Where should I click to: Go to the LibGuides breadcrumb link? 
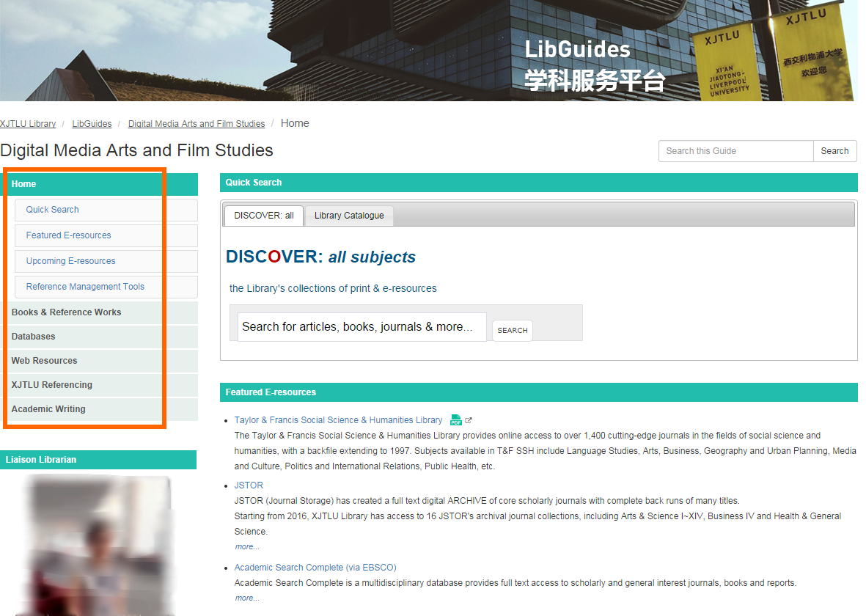(92, 124)
